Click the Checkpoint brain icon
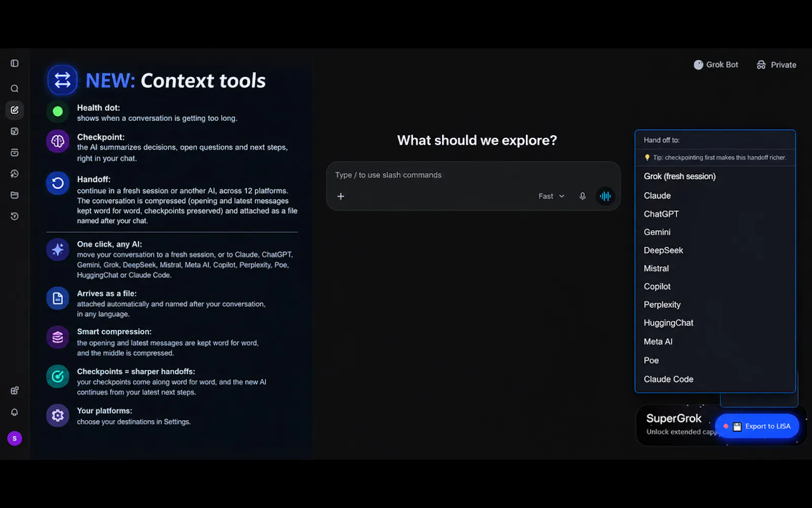The width and height of the screenshot is (812, 508). [x=58, y=141]
